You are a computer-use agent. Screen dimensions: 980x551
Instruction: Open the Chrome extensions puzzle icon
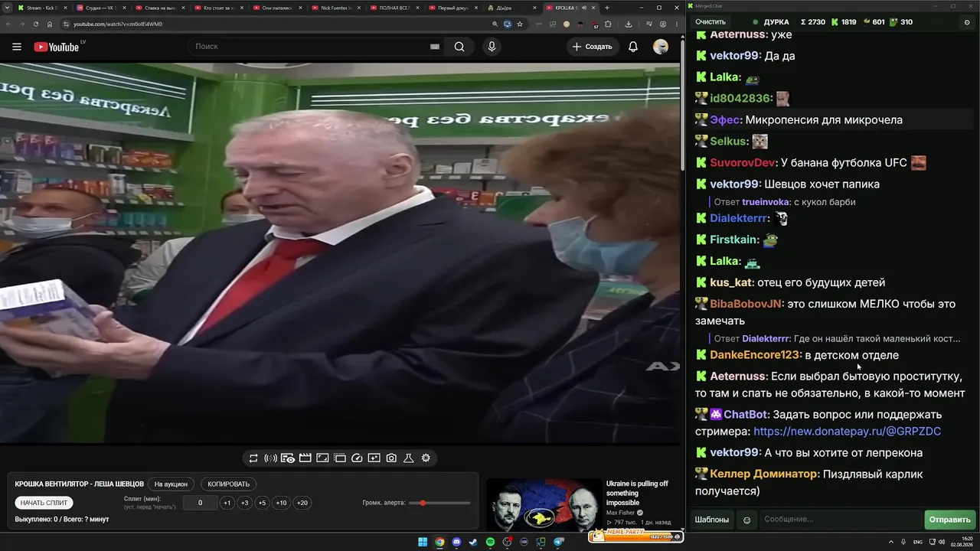pyautogui.click(x=608, y=24)
